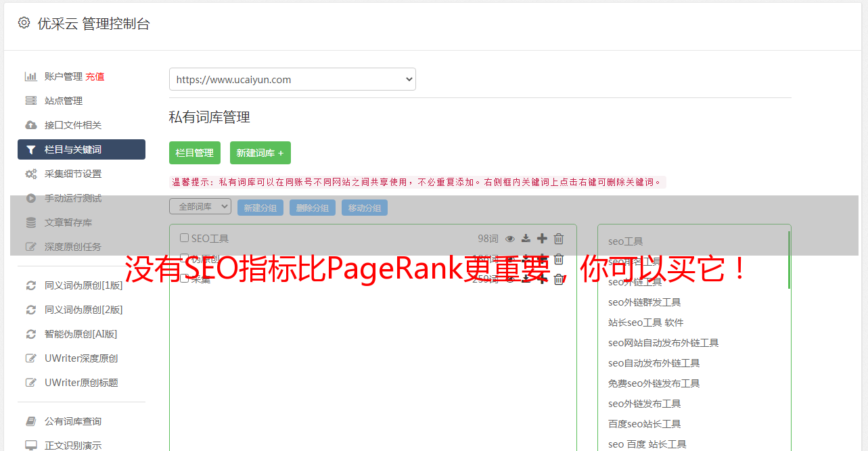
Task: Click the green 栏目管理 button
Action: coord(195,153)
